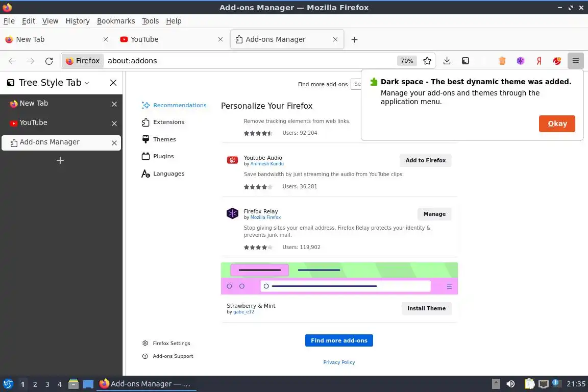Click the red extension icon beside Yandex
This screenshot has height=392, width=588.
557,61
